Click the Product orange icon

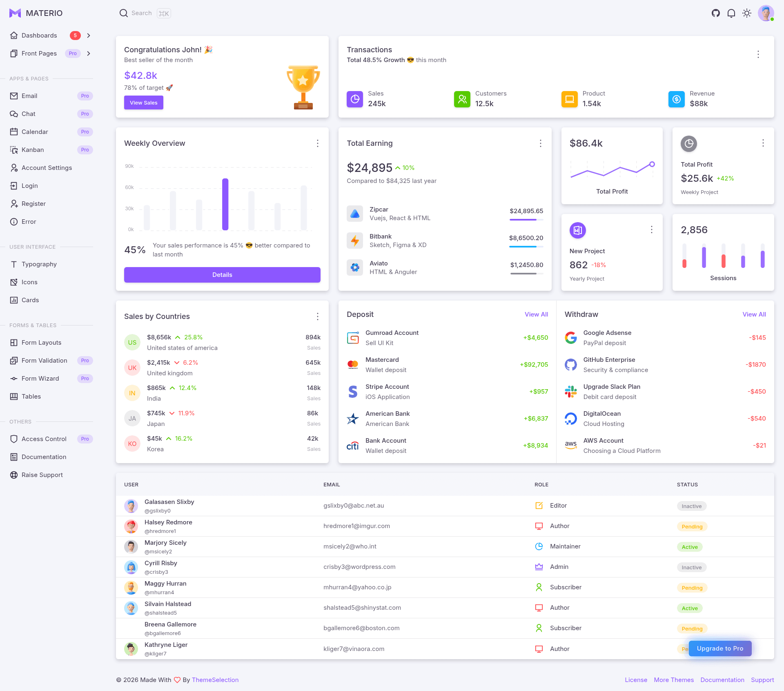570,99
